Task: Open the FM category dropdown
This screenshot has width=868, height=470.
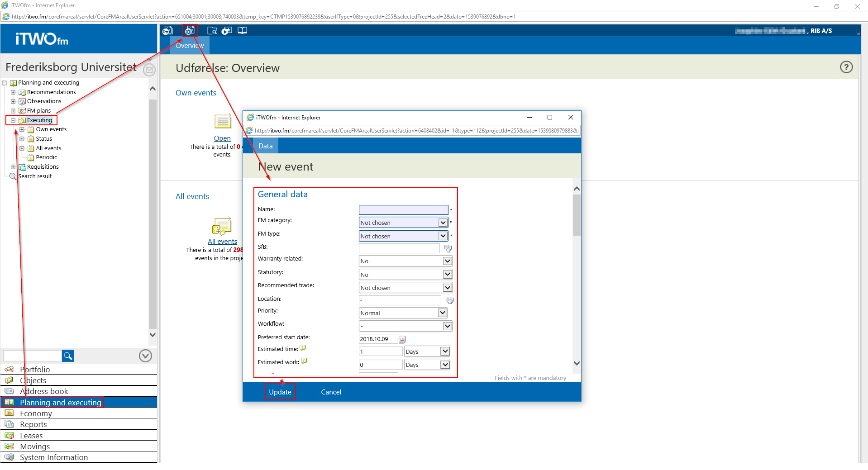Action: [x=443, y=223]
